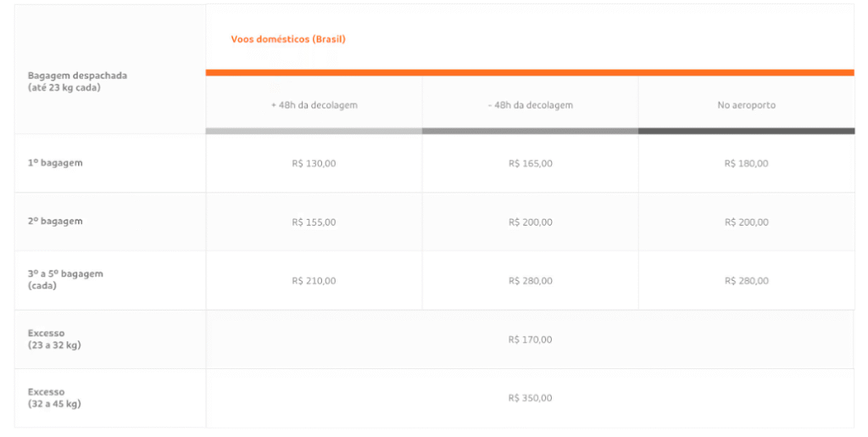Click the Bagagem despachada header cell
Viewport: 868px width, 437px height.
pos(77,81)
